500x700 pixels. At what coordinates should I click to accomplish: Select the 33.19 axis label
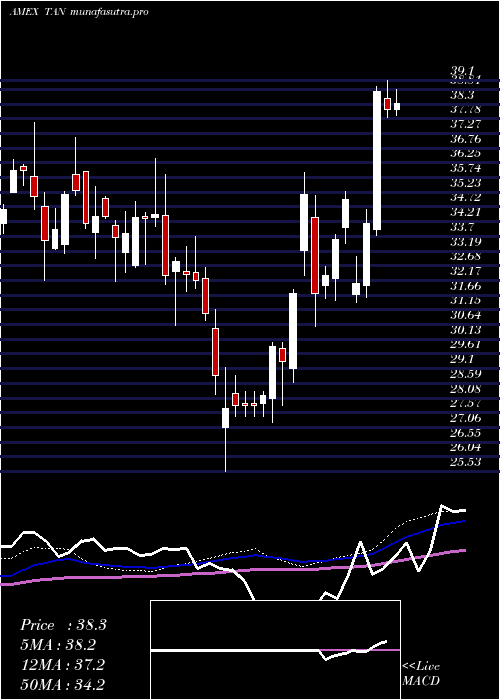(x=466, y=242)
